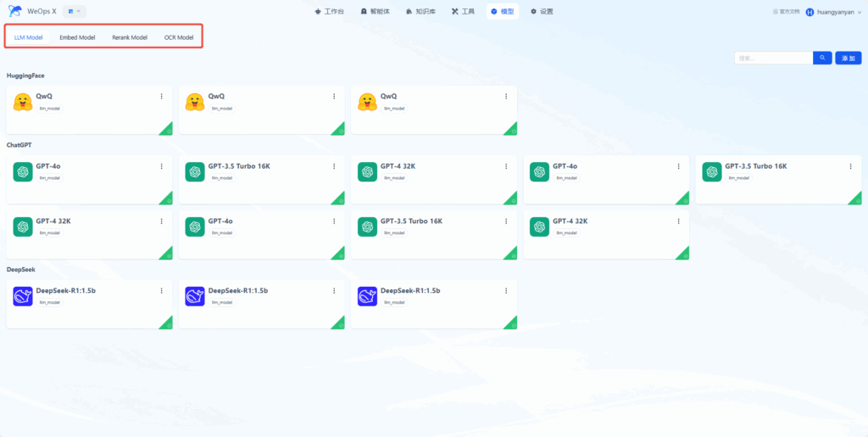Viewport: 868px width, 437px height.
Task: Open the first DeepSeek-R1:1.5b card
Action: (x=89, y=304)
